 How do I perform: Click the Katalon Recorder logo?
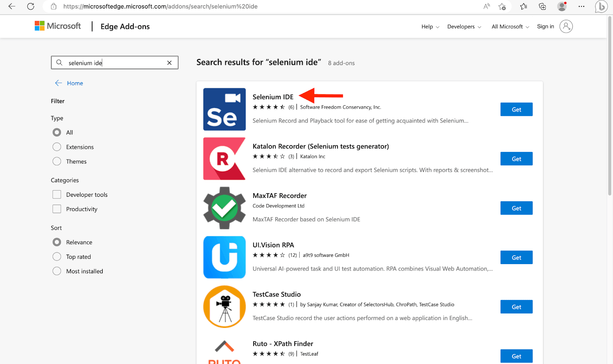point(224,158)
